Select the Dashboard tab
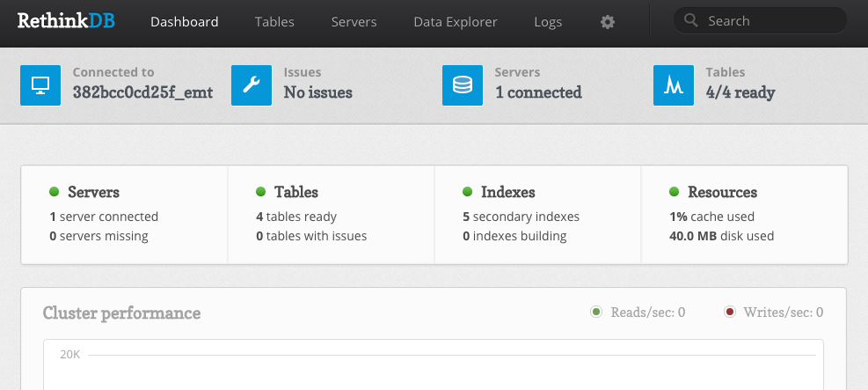This screenshot has width=868, height=390. click(185, 22)
